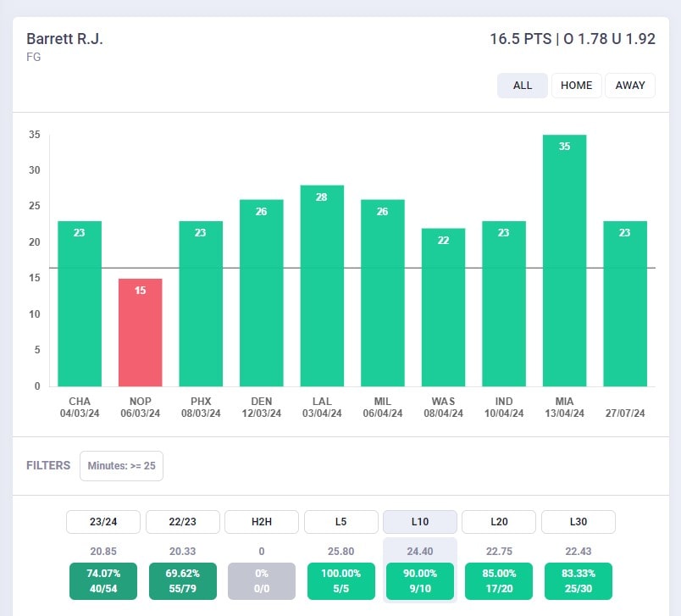The height and width of the screenshot is (616, 681).
Task: Click the DEN 12/03/24 bar
Action: (x=262, y=293)
